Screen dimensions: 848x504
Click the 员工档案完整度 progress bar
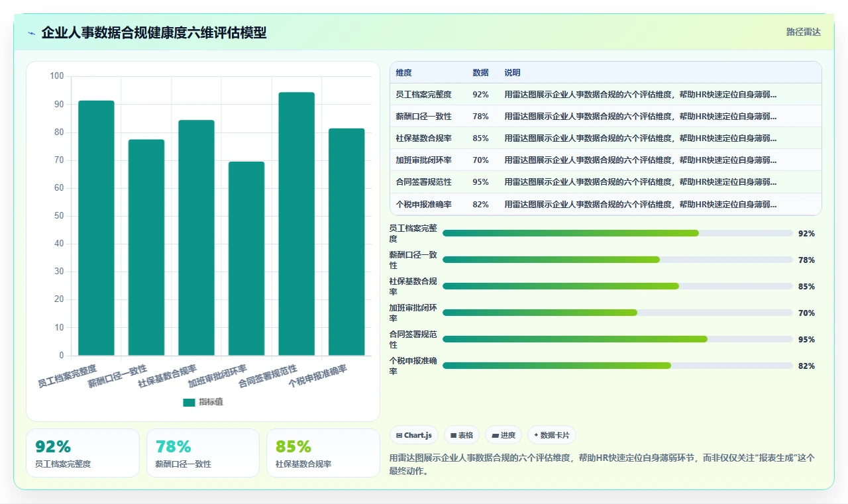click(617, 233)
